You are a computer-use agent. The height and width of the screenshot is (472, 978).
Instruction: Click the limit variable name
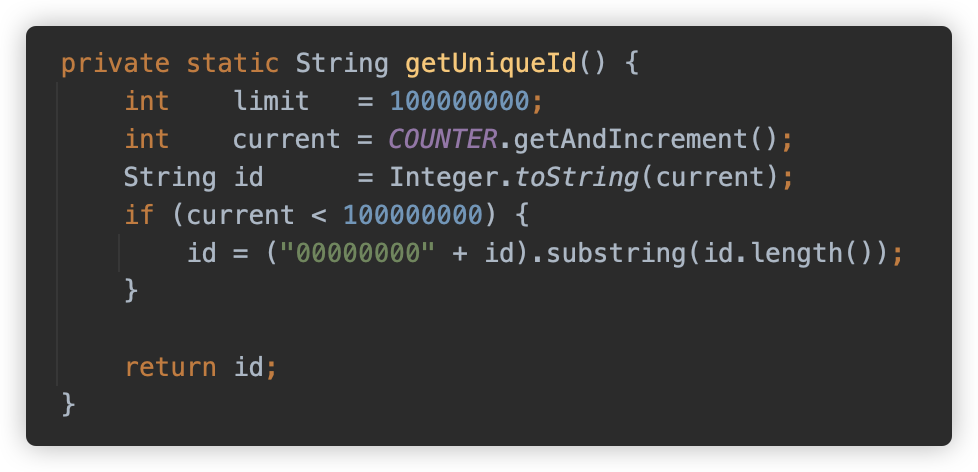(271, 101)
